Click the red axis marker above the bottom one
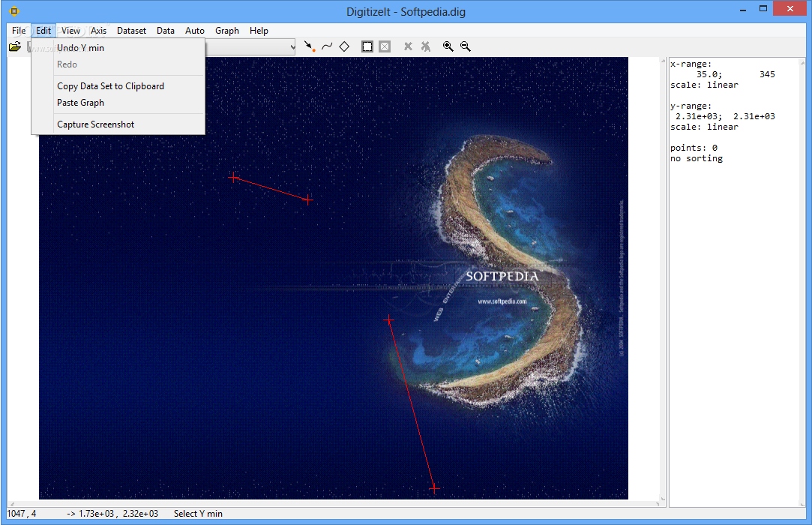 tap(388, 320)
